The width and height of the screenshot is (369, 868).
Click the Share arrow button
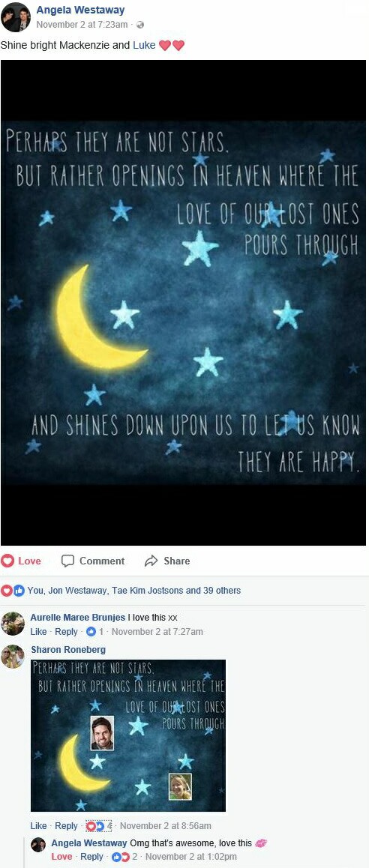click(167, 561)
